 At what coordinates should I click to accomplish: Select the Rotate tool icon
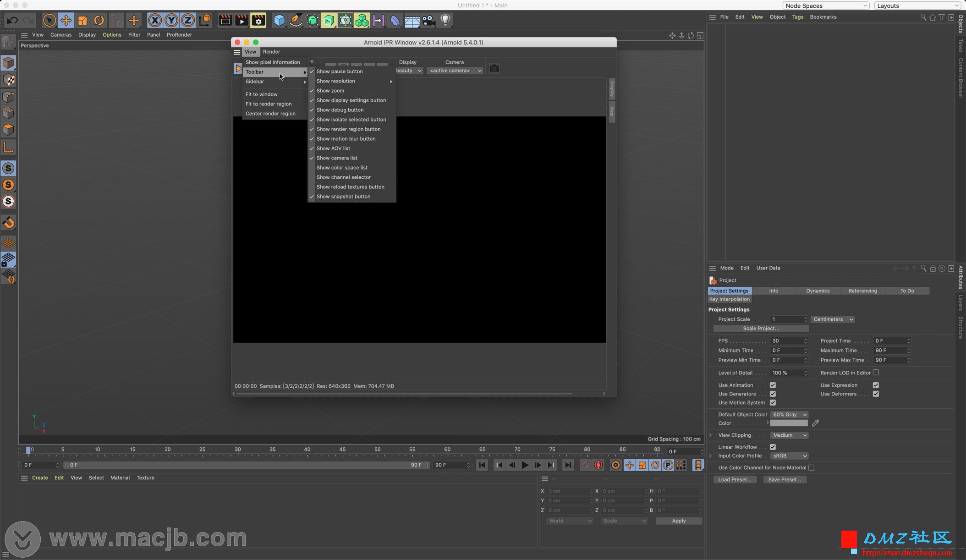(x=99, y=20)
